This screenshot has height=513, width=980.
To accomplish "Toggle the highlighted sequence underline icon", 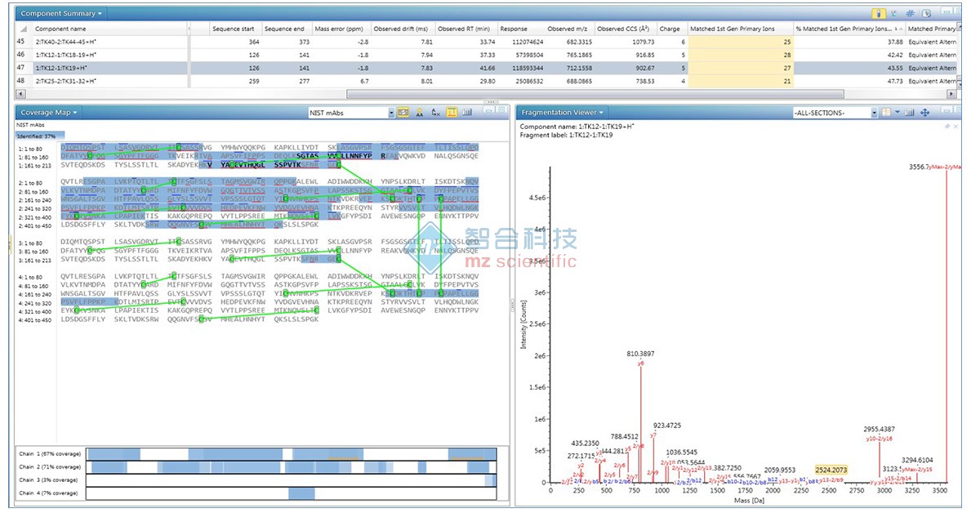I will tap(452, 113).
